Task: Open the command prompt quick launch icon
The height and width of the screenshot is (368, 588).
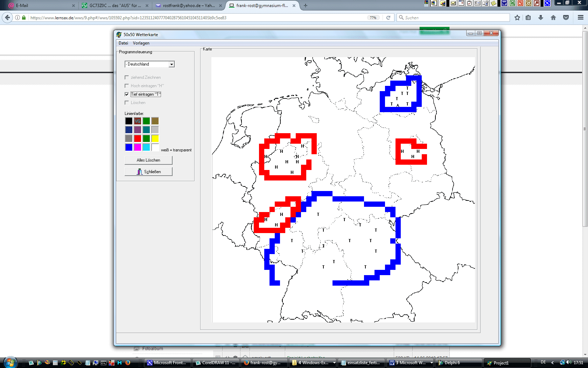Action: 104,363
